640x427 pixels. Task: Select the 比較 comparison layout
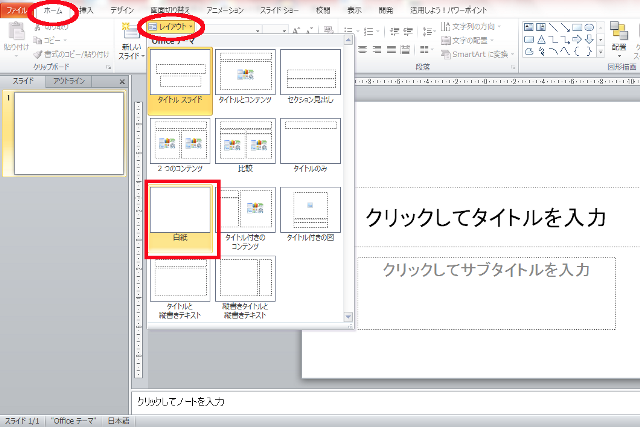pos(246,145)
